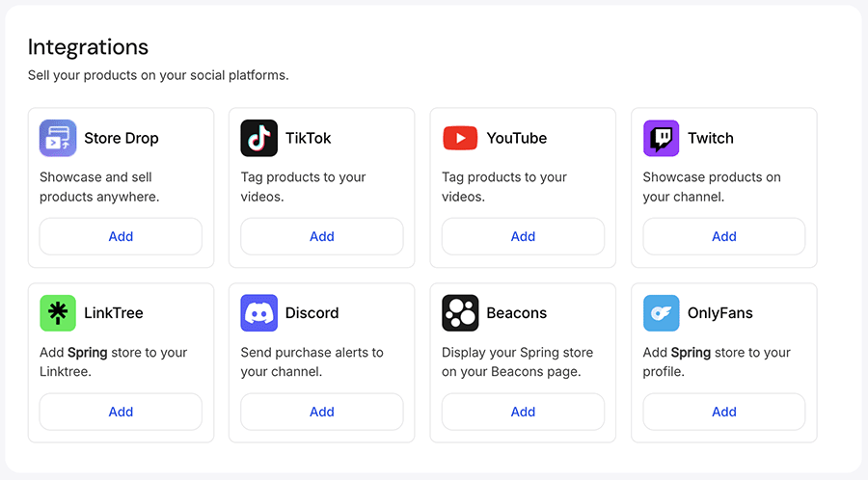This screenshot has height=480, width=868.
Task: Click the Integrations heading
Action: click(x=88, y=47)
